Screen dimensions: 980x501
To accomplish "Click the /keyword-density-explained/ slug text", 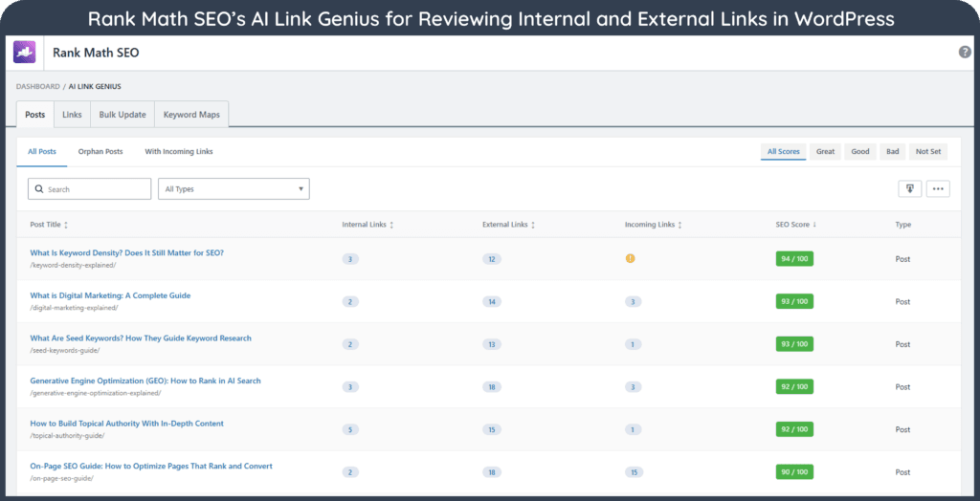I will 73,265.
